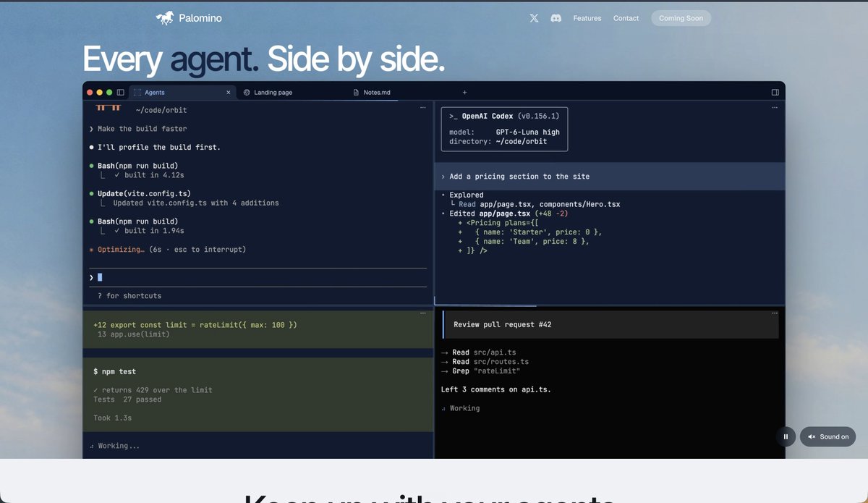This screenshot has height=503, width=868.
Task: Open the X (Twitter) social link
Action: coord(534,18)
